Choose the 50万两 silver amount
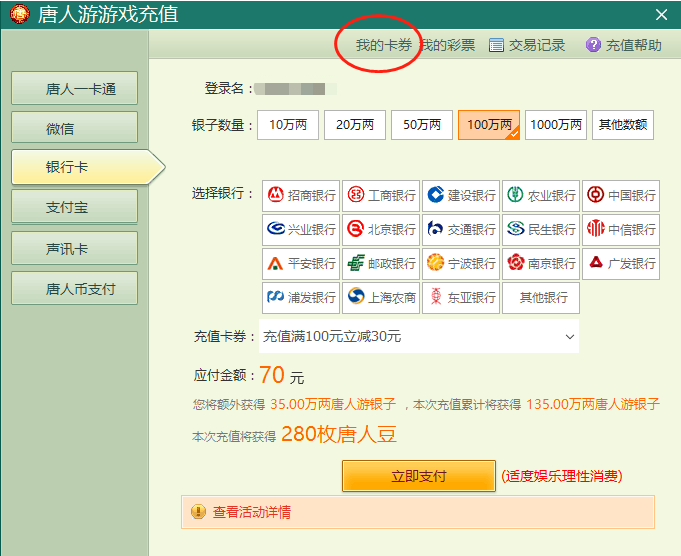 (x=422, y=125)
